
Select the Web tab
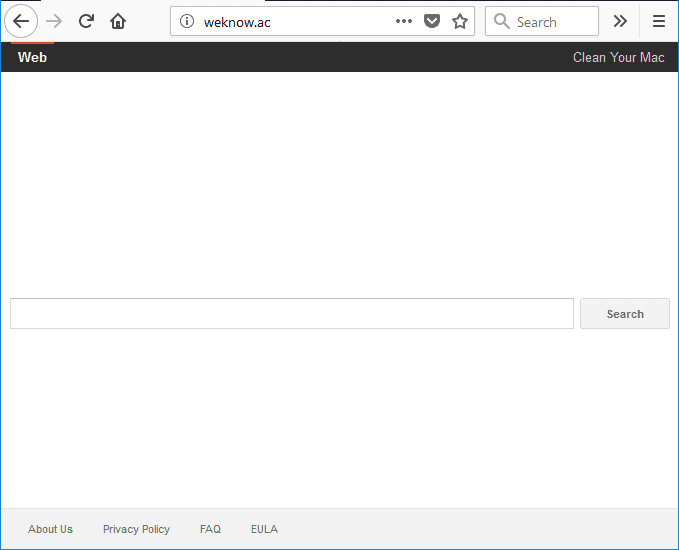coord(32,57)
